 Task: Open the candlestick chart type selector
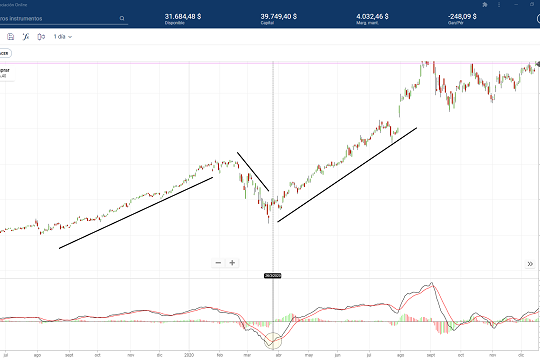tap(41, 37)
